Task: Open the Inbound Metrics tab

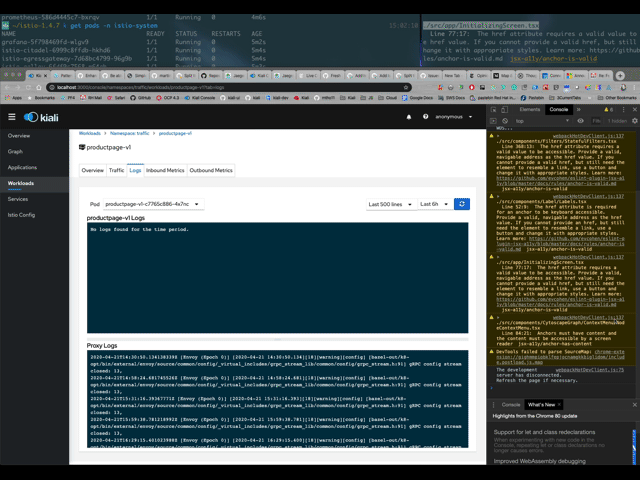Action: point(165,170)
